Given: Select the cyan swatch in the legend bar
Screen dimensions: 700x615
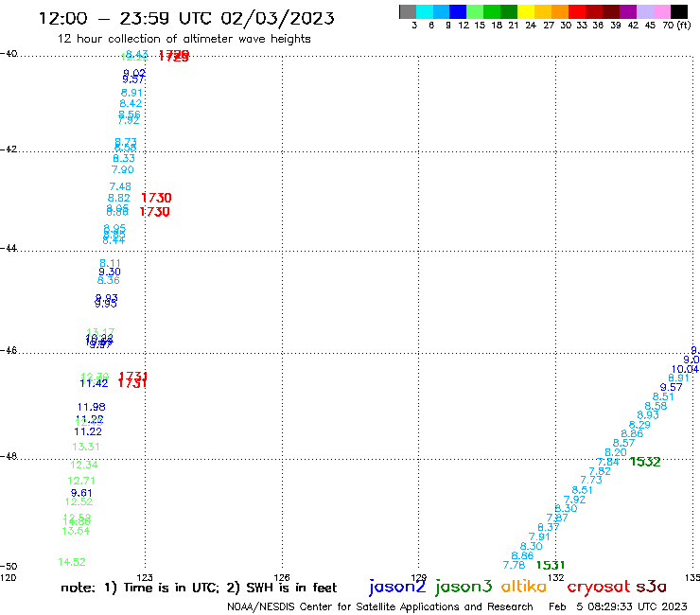Looking at the screenshot, I should 425,11.
